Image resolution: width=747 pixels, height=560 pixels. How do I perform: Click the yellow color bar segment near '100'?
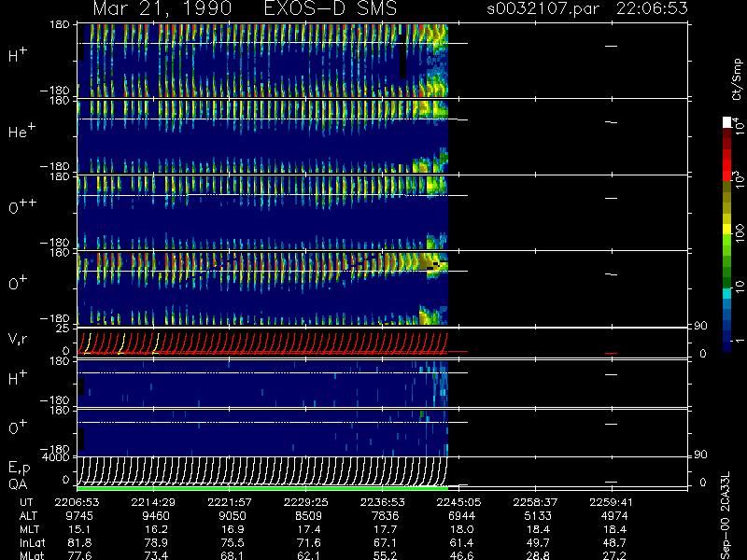[727, 231]
